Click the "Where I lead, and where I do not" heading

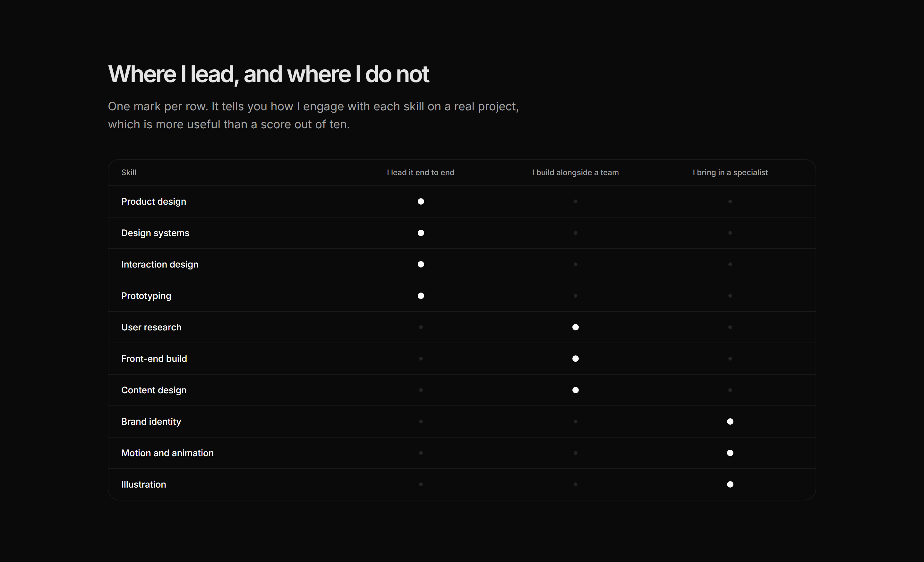pos(268,74)
